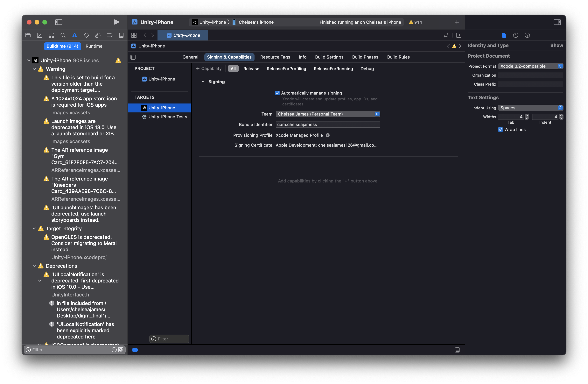Image resolution: width=588 pixels, height=384 pixels.
Task: Collapse the UILocalNotification deprecated issue
Action: coord(39,281)
